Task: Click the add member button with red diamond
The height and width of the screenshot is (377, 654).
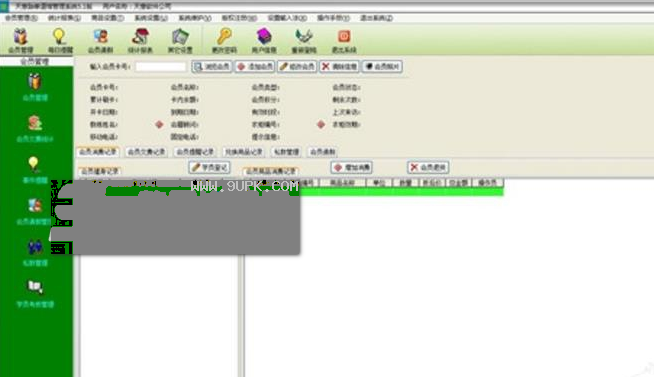Action: (255, 67)
